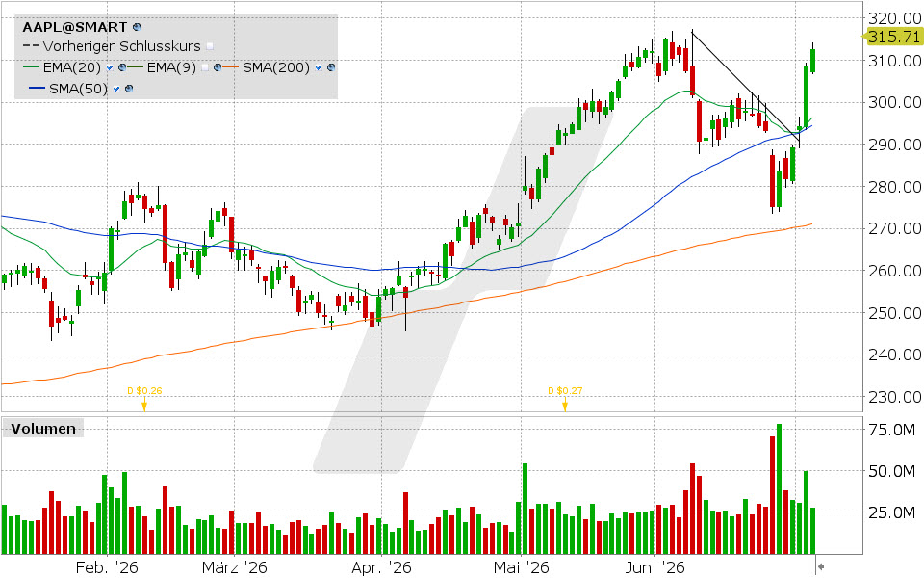Click the EMA(9) legend label
The width and height of the screenshot is (924, 578).
click(171, 67)
